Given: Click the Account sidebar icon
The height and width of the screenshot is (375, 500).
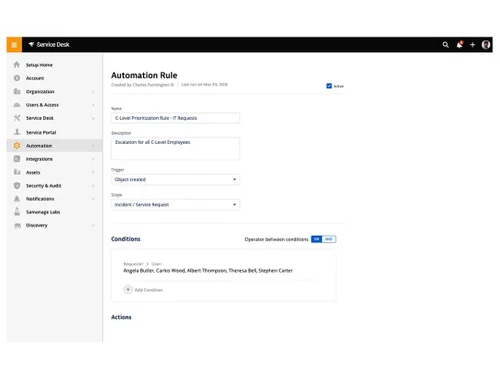Looking at the screenshot, I should point(17,78).
